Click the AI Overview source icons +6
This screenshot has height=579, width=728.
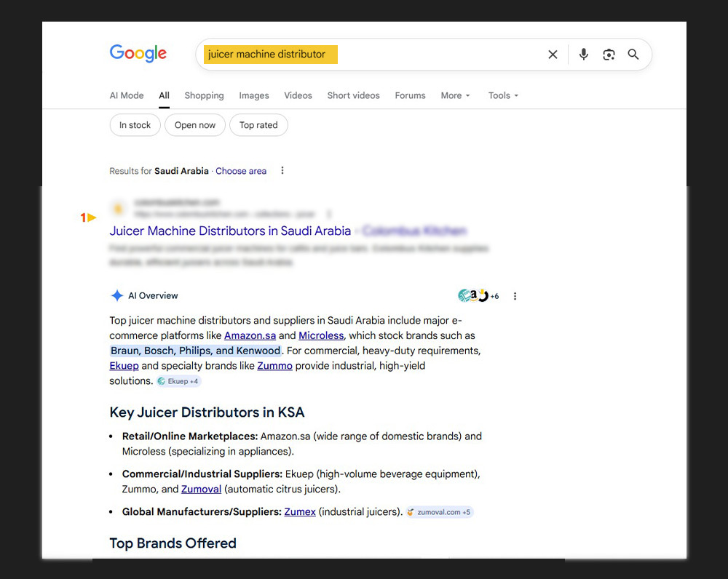478,295
